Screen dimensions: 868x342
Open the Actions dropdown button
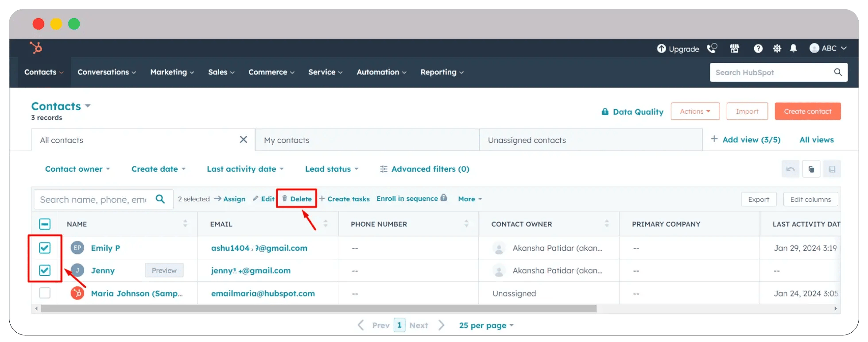[695, 111]
